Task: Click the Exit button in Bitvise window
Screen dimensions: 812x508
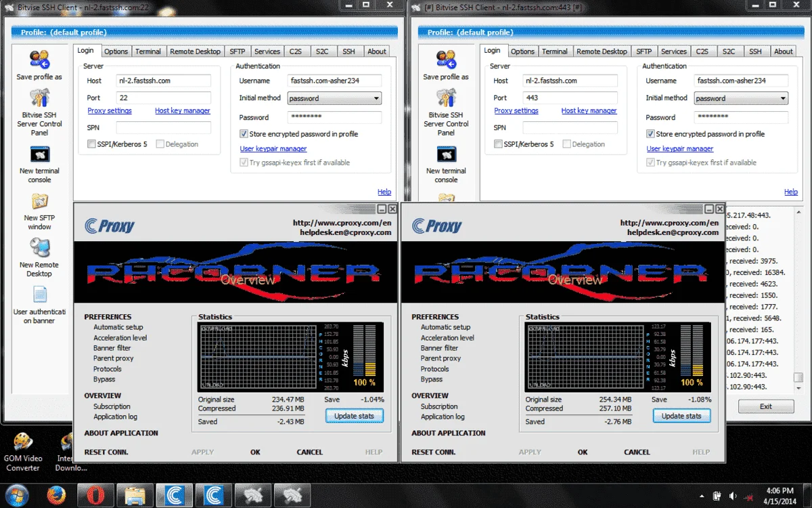Action: click(x=766, y=406)
